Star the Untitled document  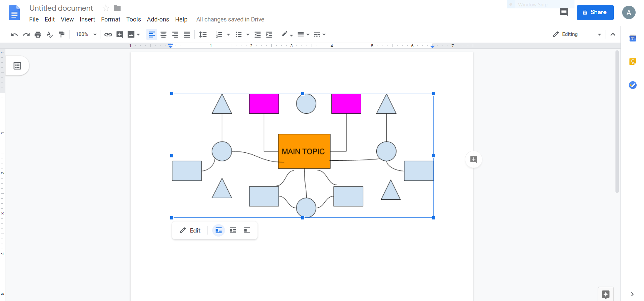[106, 8]
